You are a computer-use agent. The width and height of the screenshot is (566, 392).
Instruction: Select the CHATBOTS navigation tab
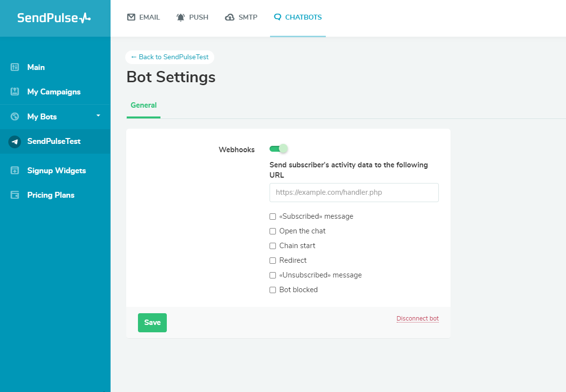tap(298, 17)
